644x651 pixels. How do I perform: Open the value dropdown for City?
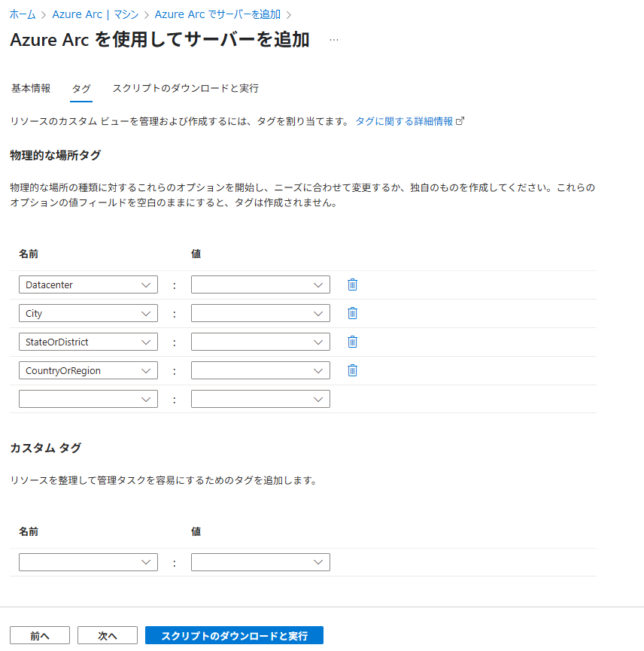click(260, 314)
